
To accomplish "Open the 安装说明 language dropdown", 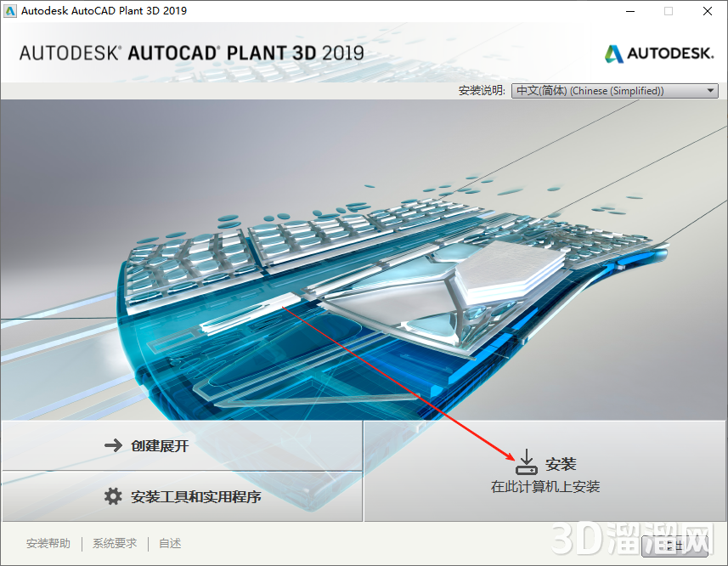I will pos(613,90).
